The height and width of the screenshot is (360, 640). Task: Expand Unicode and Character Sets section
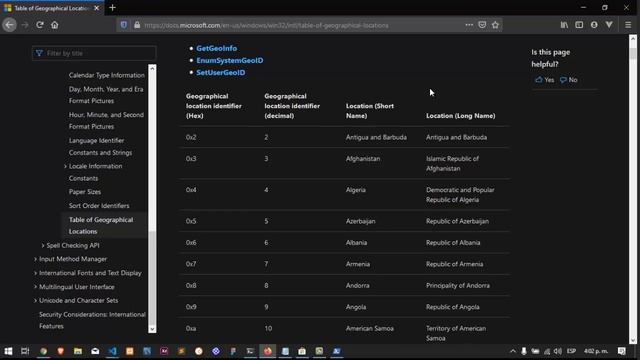pyautogui.click(x=36, y=300)
